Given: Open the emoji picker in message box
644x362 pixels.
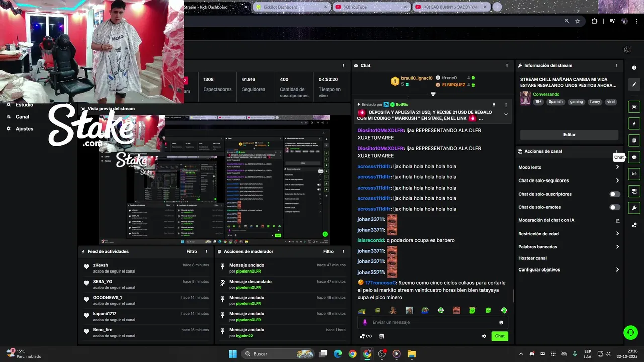Looking at the screenshot, I should tap(501, 322).
